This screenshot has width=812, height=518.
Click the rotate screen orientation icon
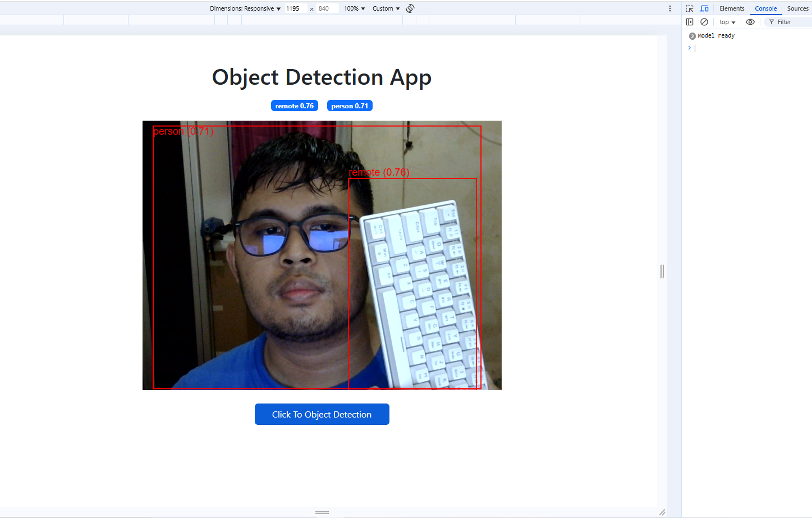click(410, 8)
